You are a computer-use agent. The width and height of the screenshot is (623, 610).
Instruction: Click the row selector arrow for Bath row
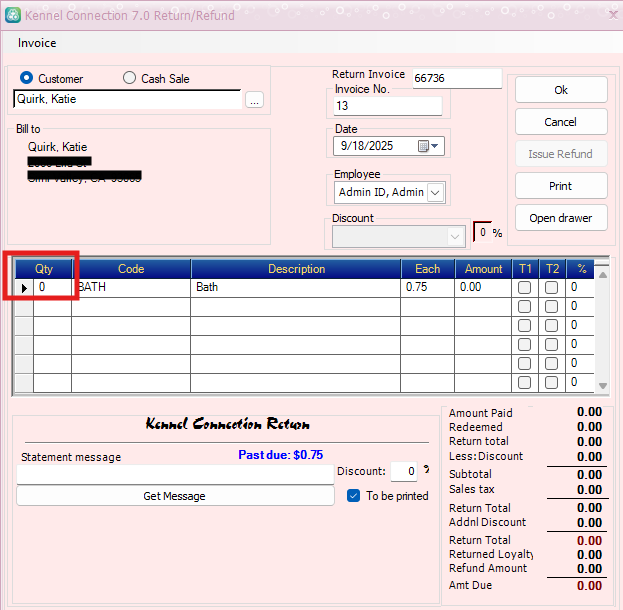pos(24,288)
